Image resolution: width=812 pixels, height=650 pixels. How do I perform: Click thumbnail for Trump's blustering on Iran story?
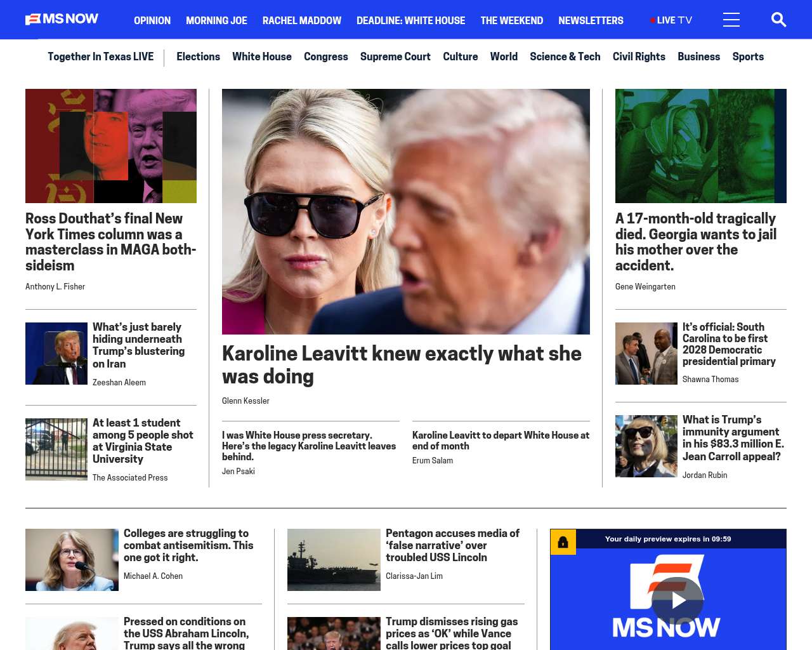tap(56, 354)
